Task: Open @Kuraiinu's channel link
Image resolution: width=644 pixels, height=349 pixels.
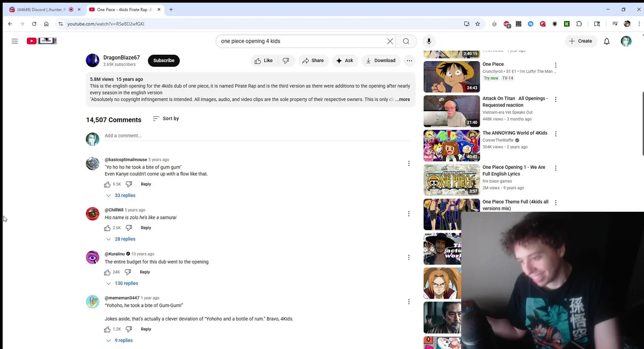Action: pos(115,254)
